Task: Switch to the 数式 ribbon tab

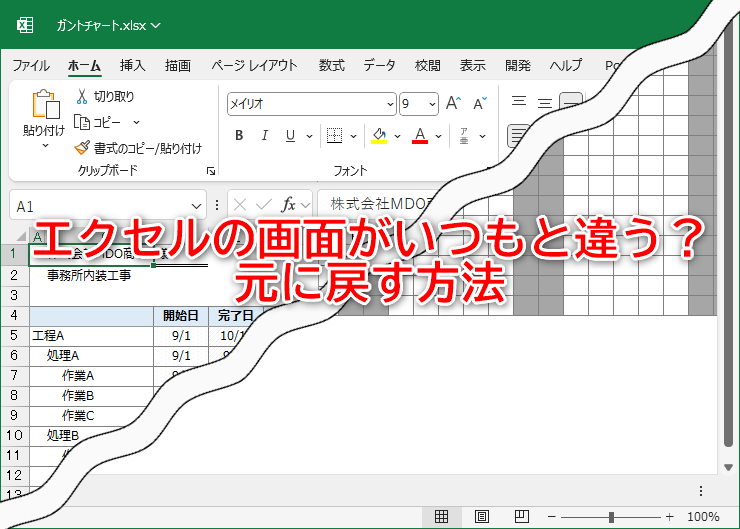Action: click(331, 65)
